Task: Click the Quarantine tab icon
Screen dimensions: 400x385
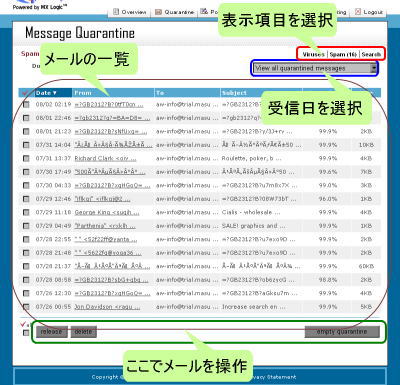Action: click(159, 12)
